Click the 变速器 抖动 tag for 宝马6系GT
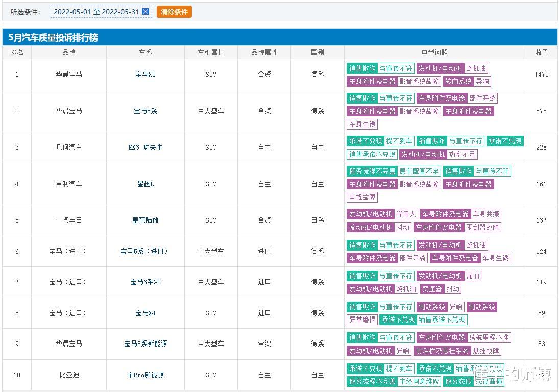The width and height of the screenshot is (559, 392). [x=441, y=289]
